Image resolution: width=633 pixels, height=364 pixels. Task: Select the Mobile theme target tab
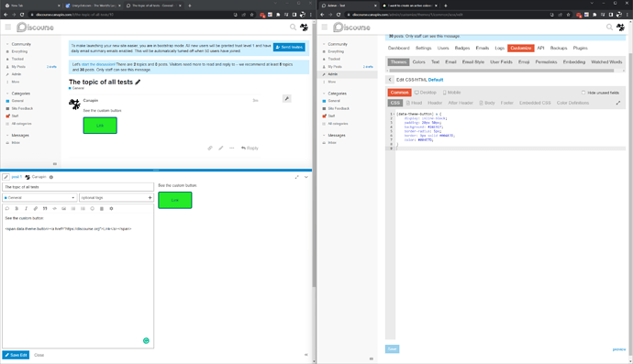click(451, 93)
